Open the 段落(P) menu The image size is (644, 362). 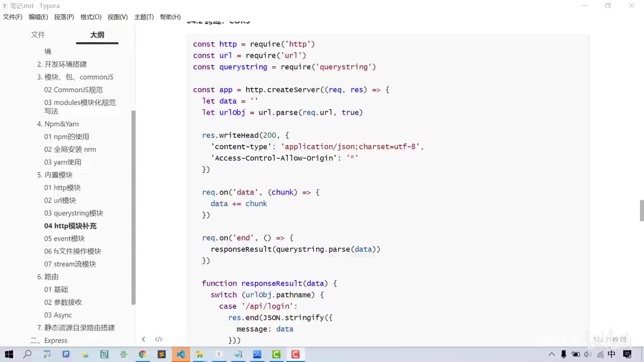pos(64,17)
